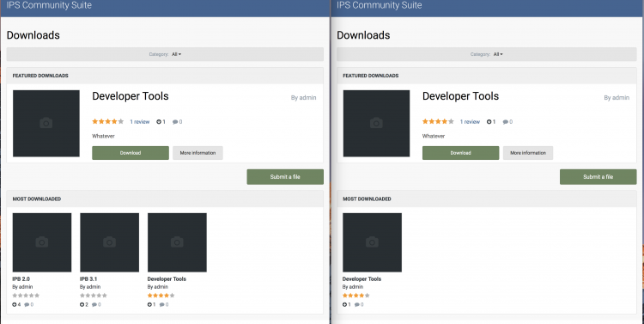This screenshot has width=644, height=324.
Task: Click IPB 3.1 download count icon
Action: pos(82,305)
